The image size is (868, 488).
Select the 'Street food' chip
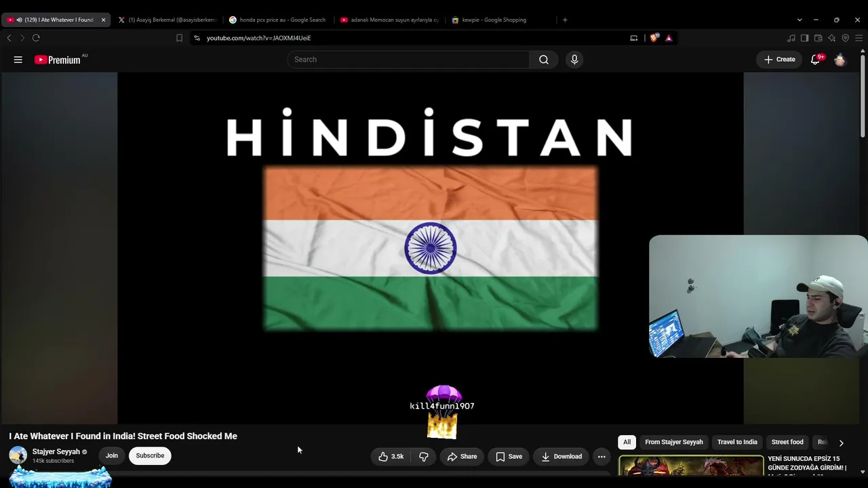tap(787, 443)
